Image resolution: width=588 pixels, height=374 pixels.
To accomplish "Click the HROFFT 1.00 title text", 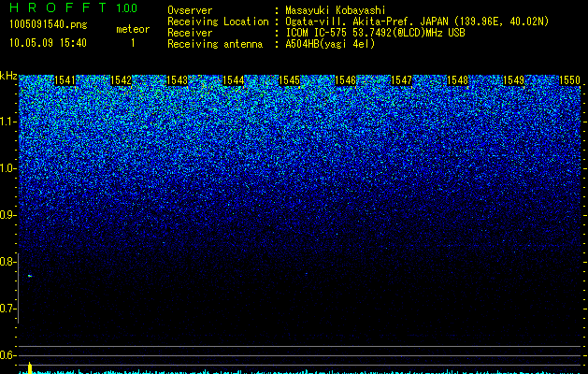I will (x=74, y=7).
